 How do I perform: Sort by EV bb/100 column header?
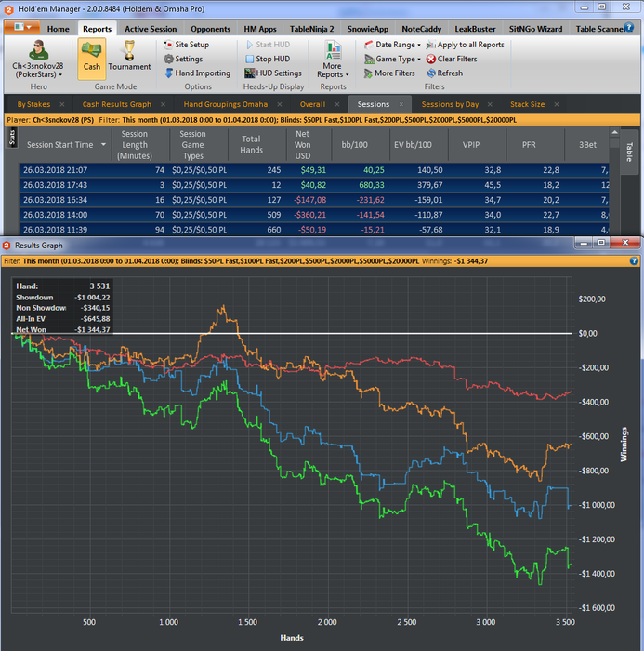click(413, 145)
